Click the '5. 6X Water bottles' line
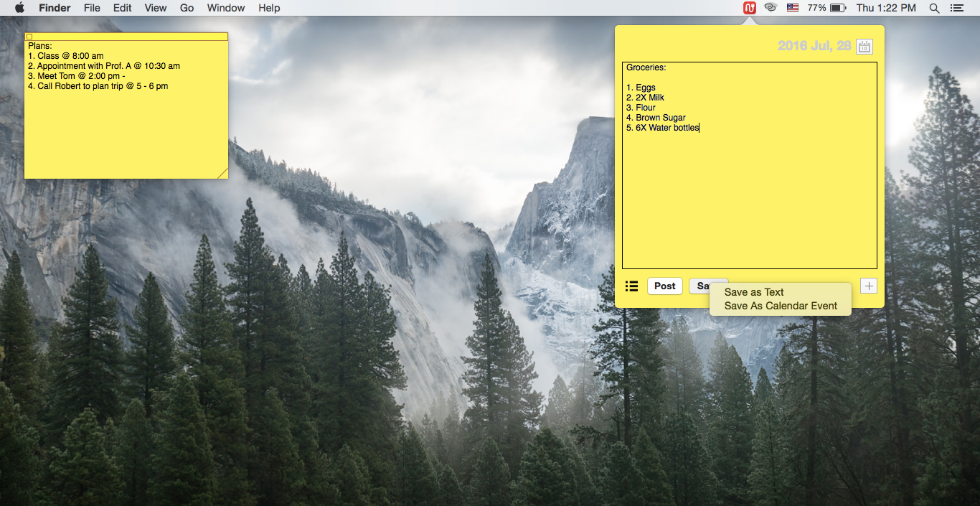The width and height of the screenshot is (980, 506). [x=662, y=128]
